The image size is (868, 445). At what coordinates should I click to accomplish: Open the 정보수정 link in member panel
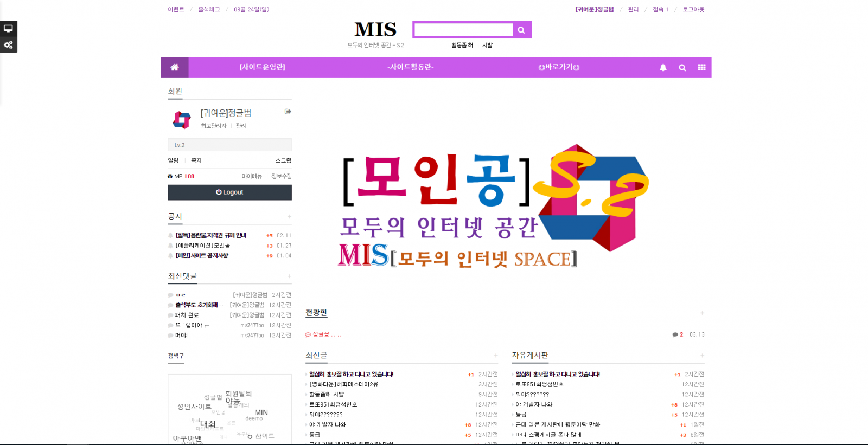click(281, 176)
